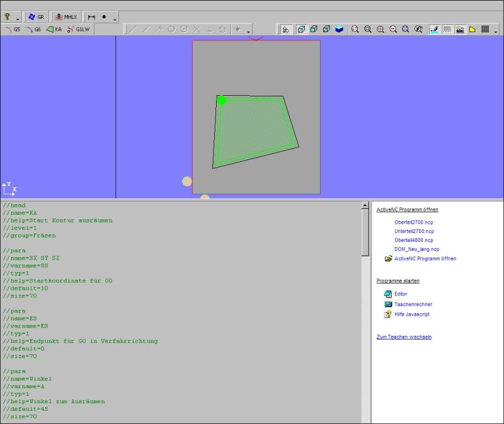This screenshot has width=504, height=424.
Task: Click the '//name=Winkel' code line
Action: click(27, 379)
